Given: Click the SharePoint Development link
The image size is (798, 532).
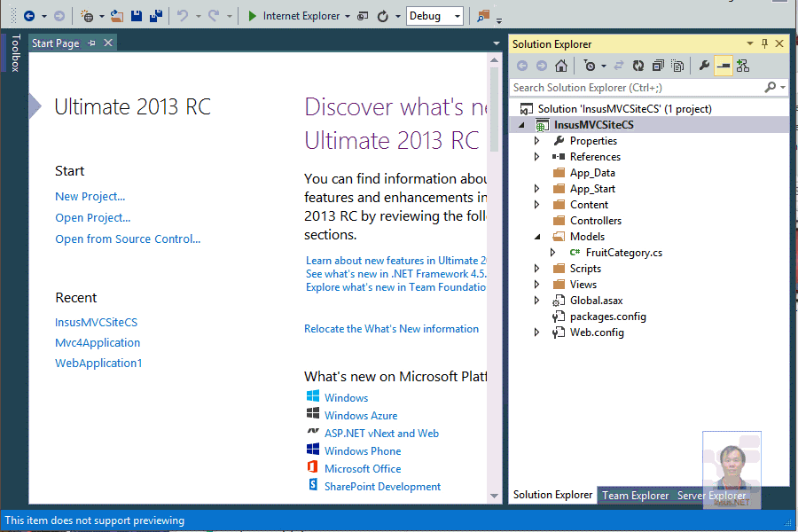Looking at the screenshot, I should pos(383,487).
